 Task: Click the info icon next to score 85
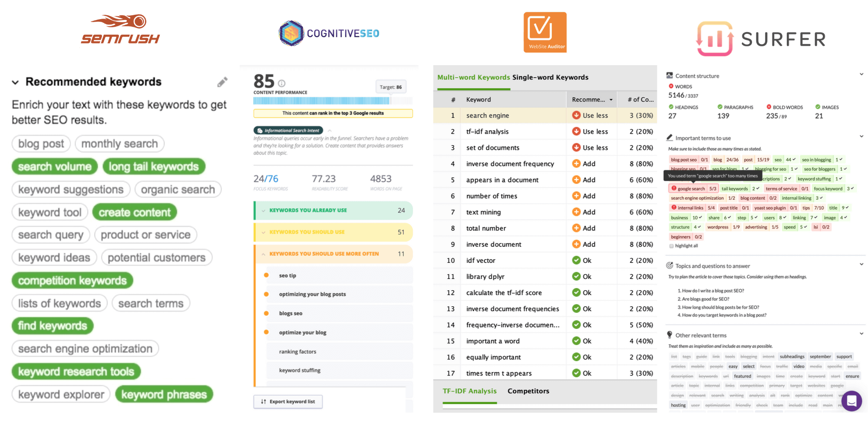281,83
